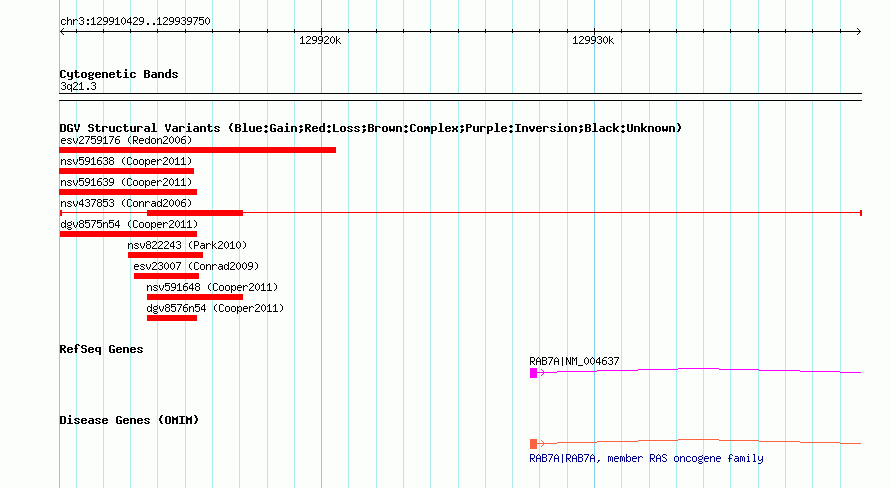Click the 129920k ruler position label
This screenshot has height=488, width=890.
[320, 40]
